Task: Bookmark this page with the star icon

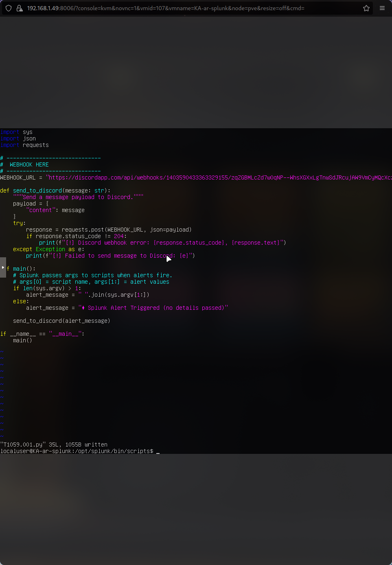Action: tap(366, 8)
